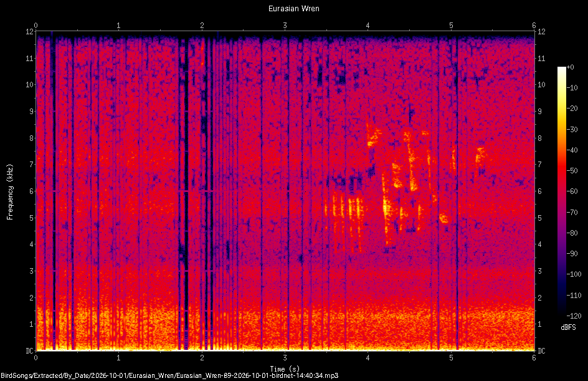Click the "3" tick on the bottom time axis

285,358
